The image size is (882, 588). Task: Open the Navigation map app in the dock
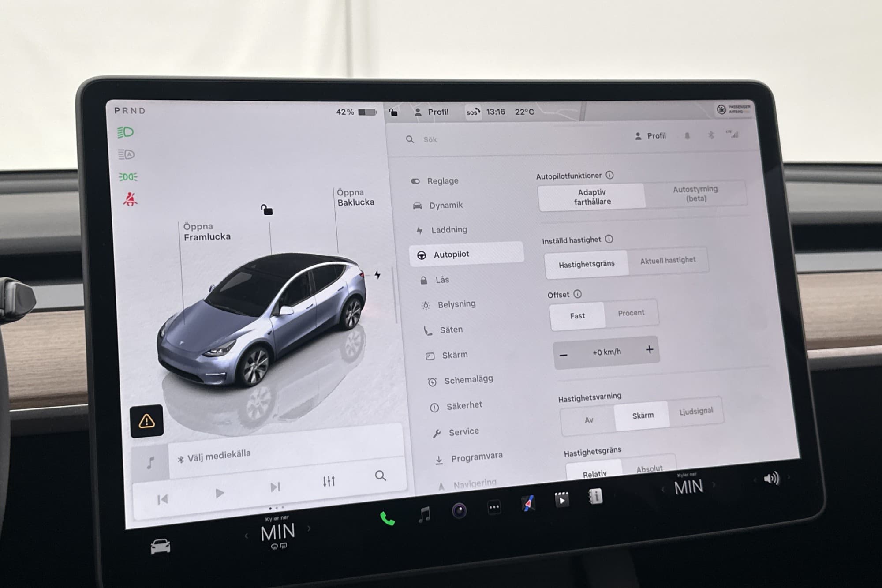pos(528,503)
